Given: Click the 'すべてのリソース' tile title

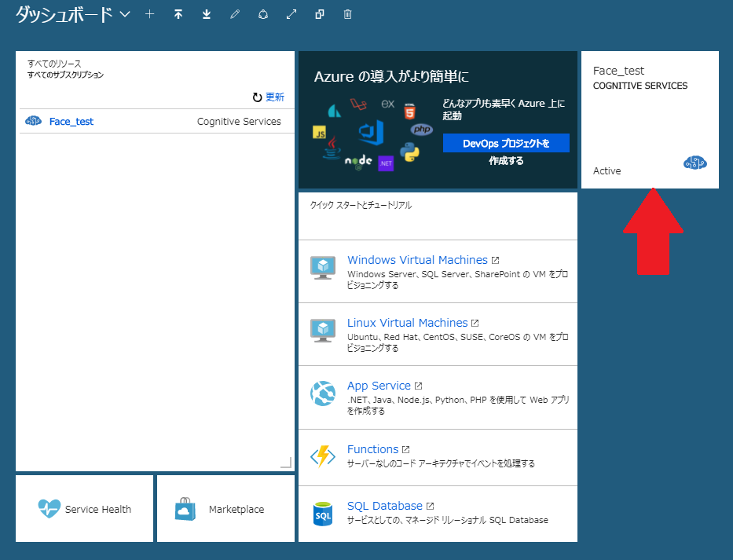Looking at the screenshot, I should pyautogui.click(x=54, y=64).
